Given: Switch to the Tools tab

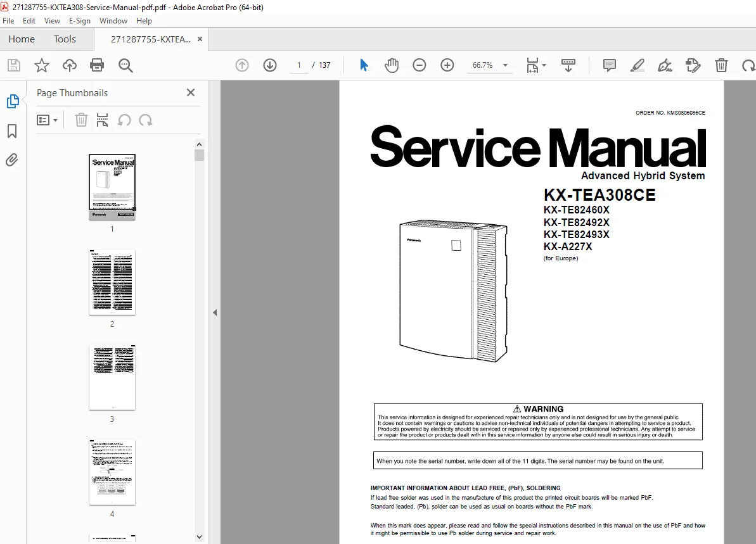Looking at the screenshot, I should coord(65,39).
